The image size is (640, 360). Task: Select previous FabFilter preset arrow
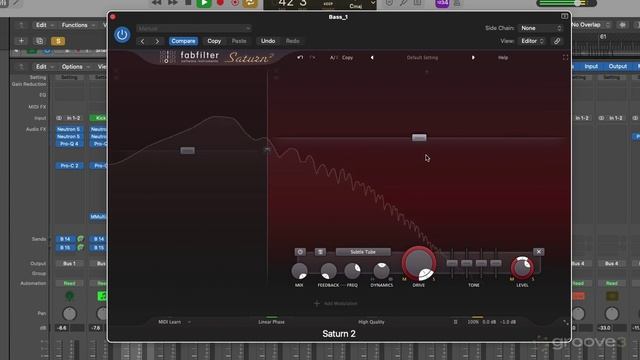[372, 58]
